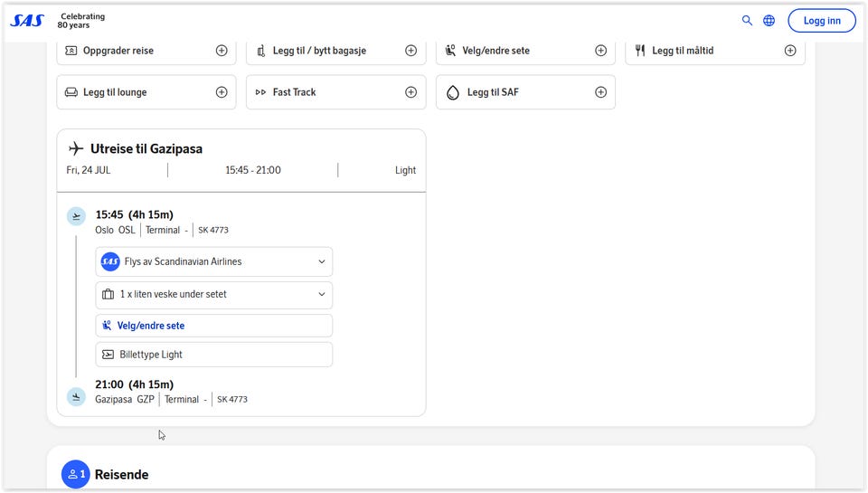Expand 1 x liten veske under setet
868x493 pixels.
coord(213,295)
